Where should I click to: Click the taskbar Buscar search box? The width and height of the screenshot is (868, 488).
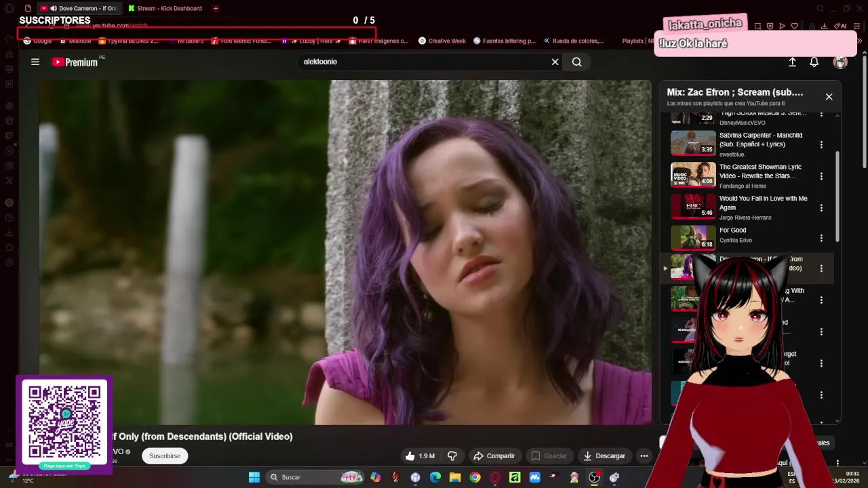[x=315, y=477]
